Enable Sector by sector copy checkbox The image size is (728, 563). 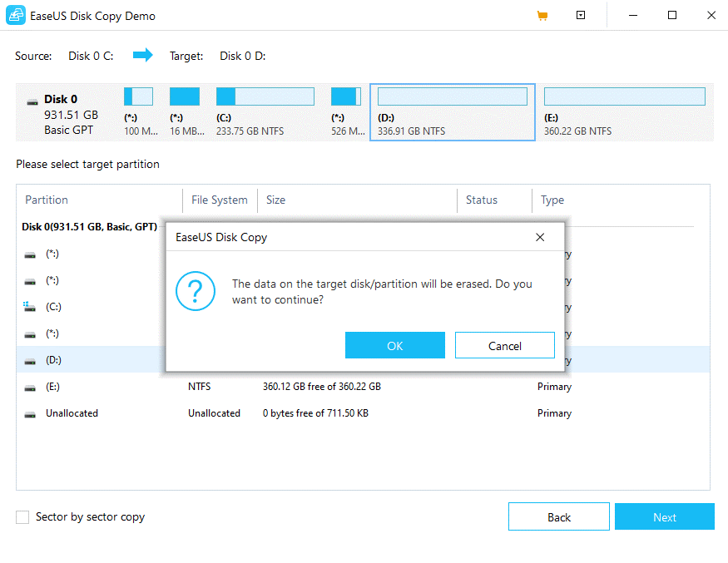(x=22, y=516)
